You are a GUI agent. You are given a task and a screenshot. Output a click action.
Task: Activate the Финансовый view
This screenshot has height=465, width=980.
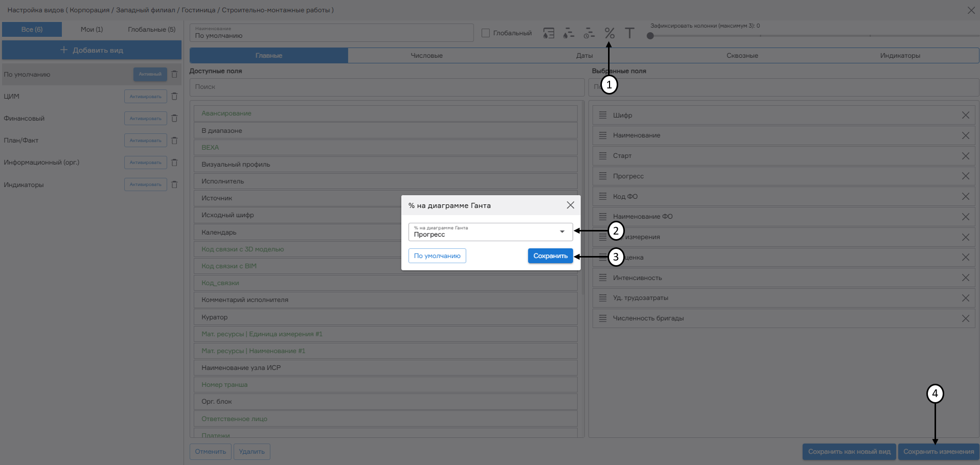click(145, 119)
